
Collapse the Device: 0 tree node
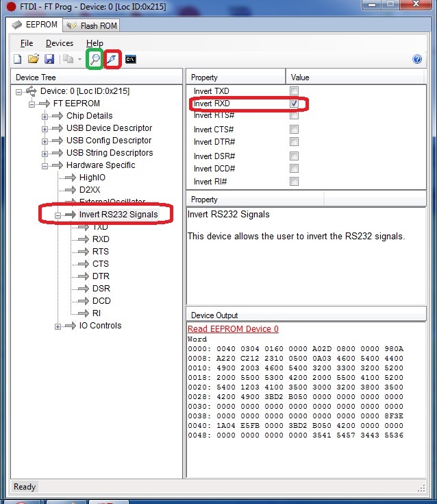pos(19,93)
